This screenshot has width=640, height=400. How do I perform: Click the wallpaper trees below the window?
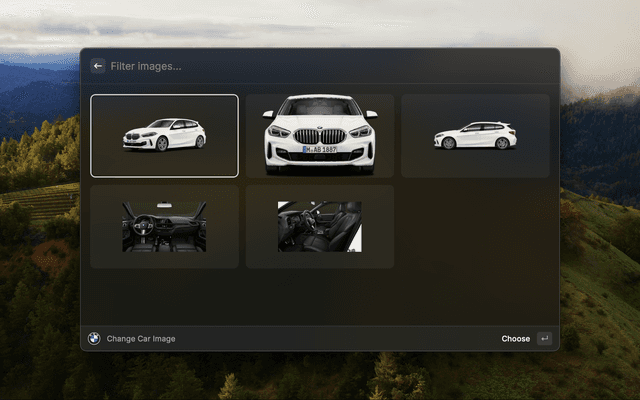320,378
